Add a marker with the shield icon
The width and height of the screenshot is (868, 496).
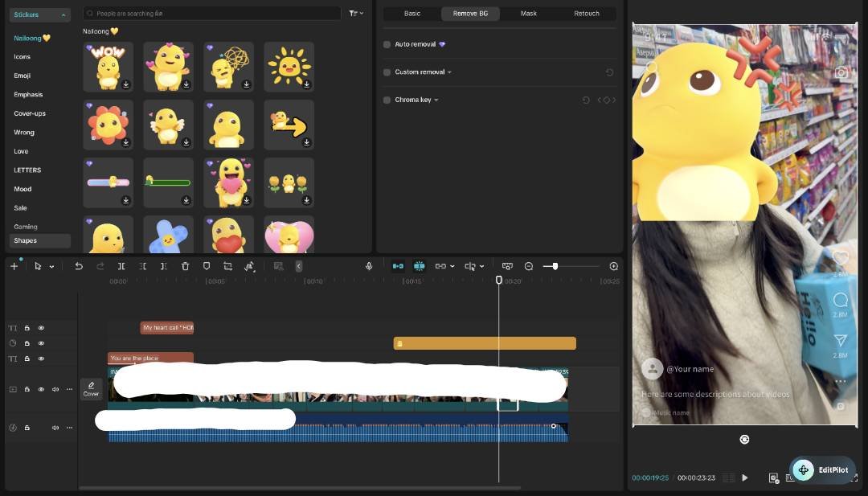click(x=207, y=266)
